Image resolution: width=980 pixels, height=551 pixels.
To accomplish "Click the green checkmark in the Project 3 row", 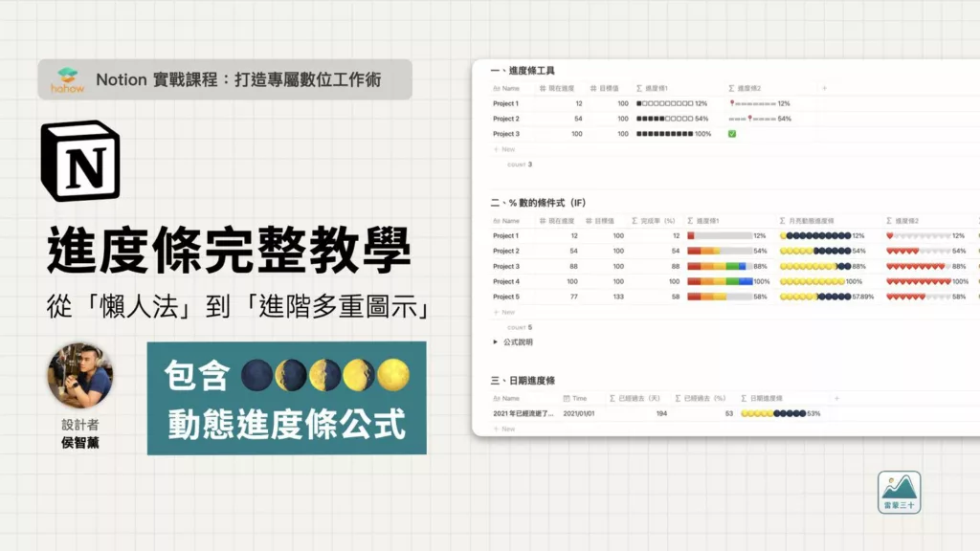I will (x=732, y=134).
